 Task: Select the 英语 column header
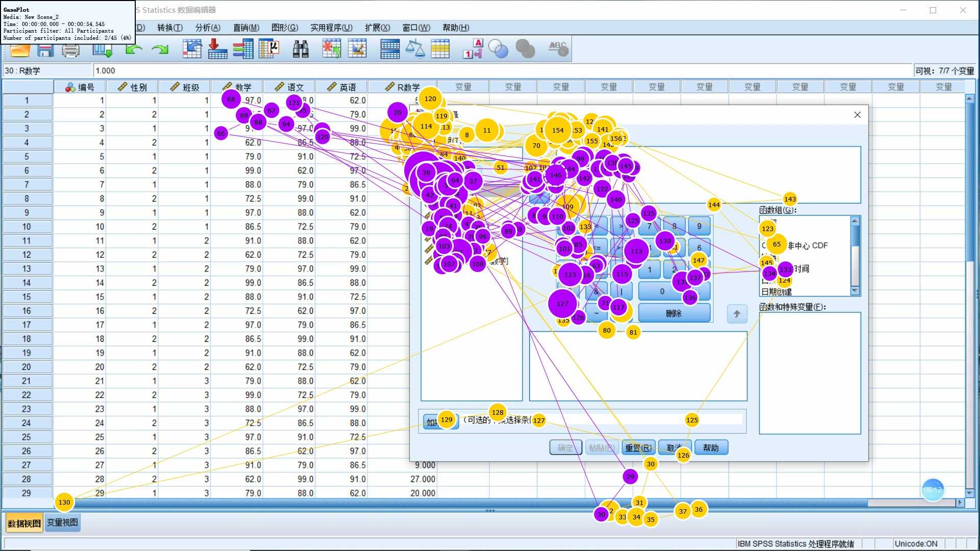342,87
